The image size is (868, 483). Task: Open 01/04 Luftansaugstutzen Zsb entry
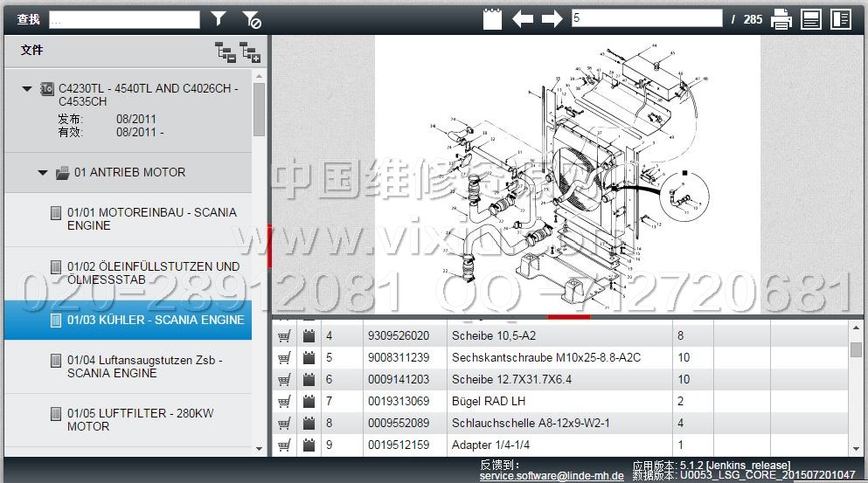tap(144, 366)
